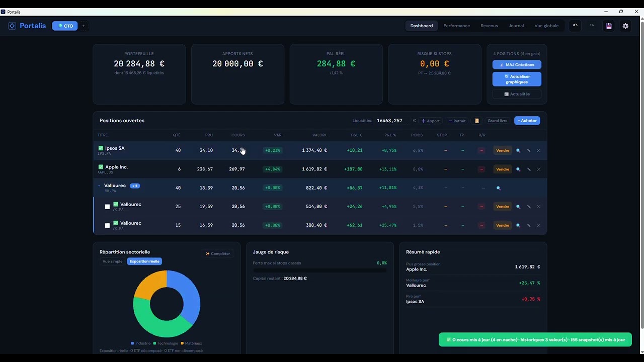Viewport: 644px width, 362px height.
Task: Click the Retrait button
Action: (457, 121)
